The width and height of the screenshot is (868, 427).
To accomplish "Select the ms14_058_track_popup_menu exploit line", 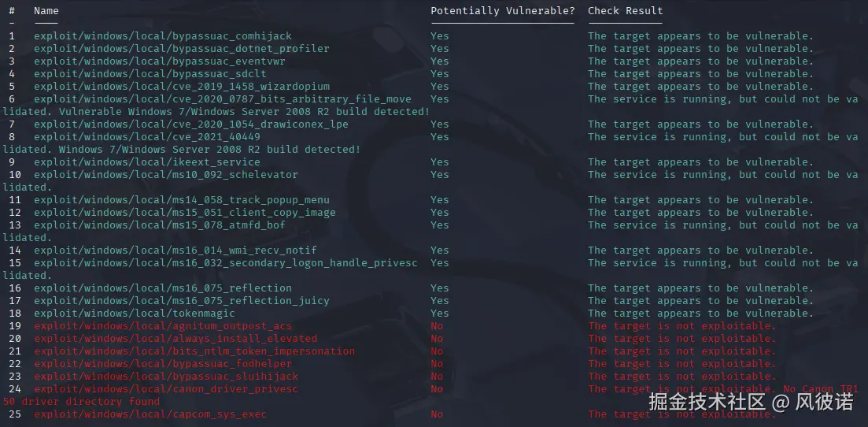I will pyautogui.click(x=182, y=200).
